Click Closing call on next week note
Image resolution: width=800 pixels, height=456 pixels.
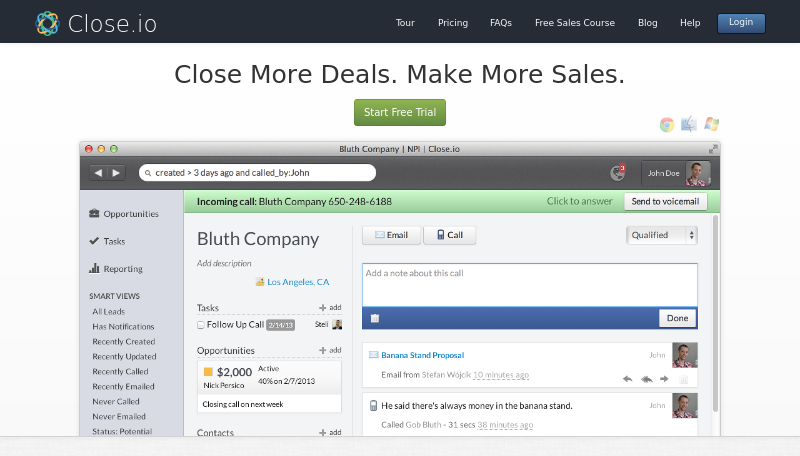coord(243,404)
